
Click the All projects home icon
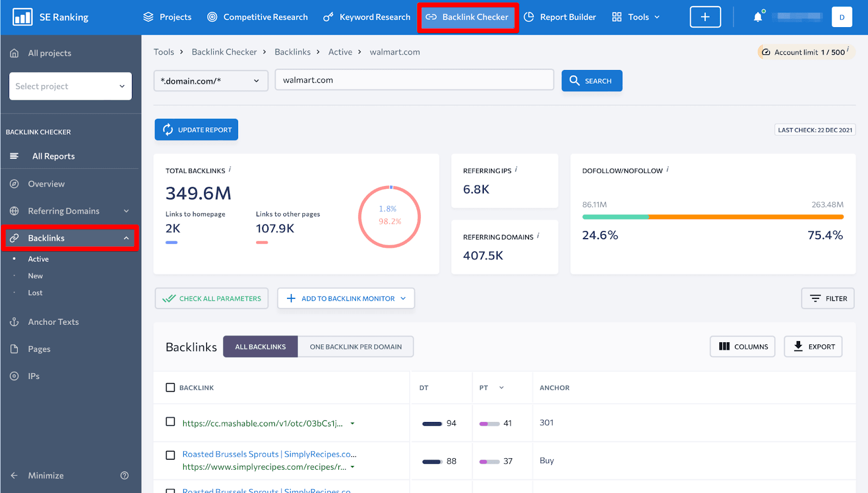[15, 53]
